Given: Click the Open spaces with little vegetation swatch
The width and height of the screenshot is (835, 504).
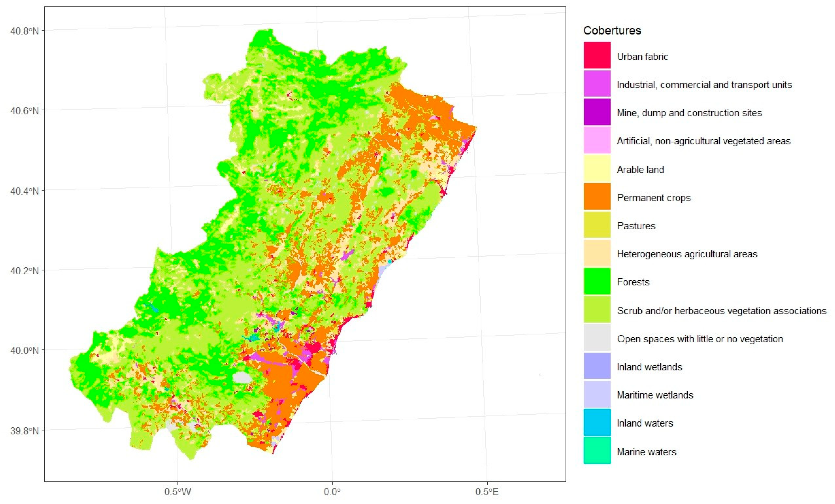Looking at the screenshot, I should (597, 338).
